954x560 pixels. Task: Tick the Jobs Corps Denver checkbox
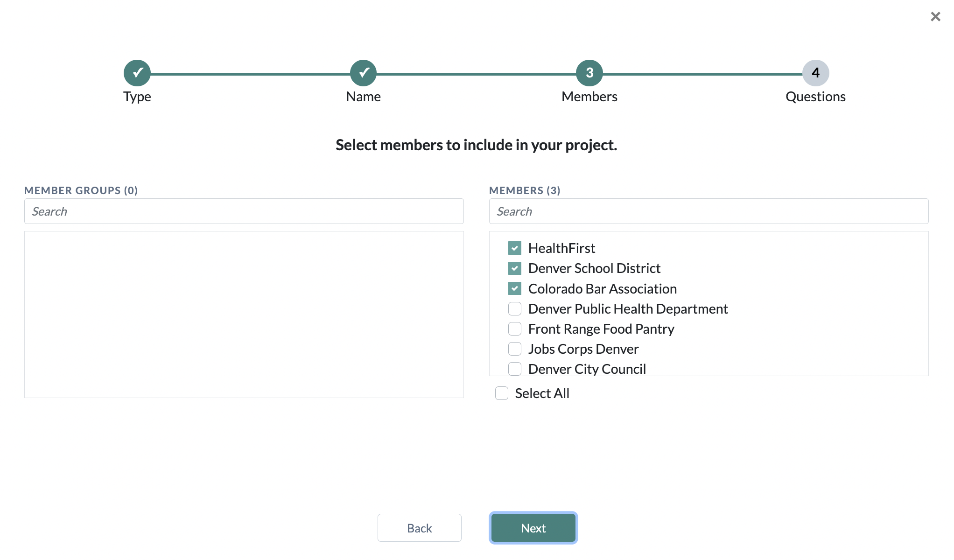[x=514, y=349]
